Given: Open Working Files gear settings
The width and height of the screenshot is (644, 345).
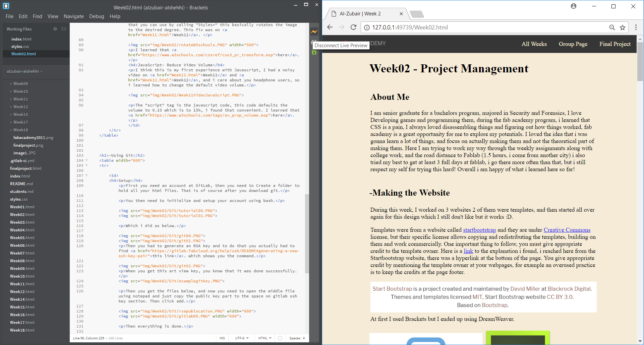Looking at the screenshot, I should [x=55, y=29].
